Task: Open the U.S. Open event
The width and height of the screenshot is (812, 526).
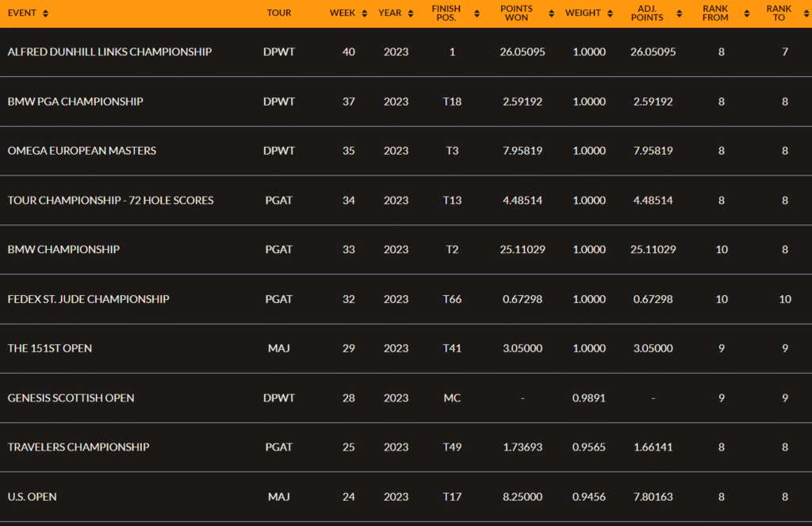Action: [32, 497]
